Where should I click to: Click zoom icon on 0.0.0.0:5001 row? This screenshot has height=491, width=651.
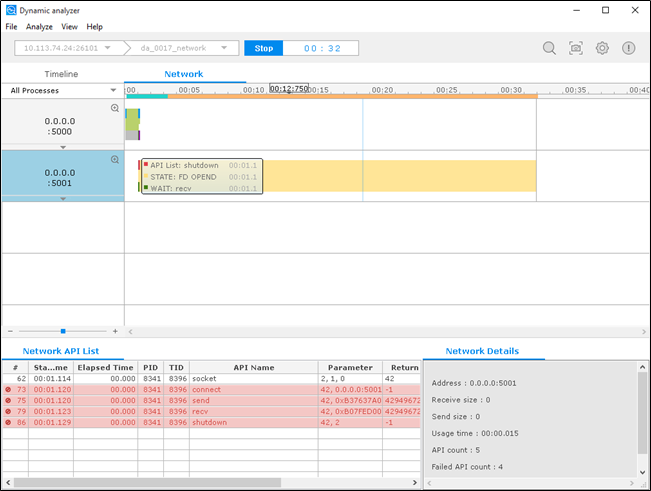[115, 159]
